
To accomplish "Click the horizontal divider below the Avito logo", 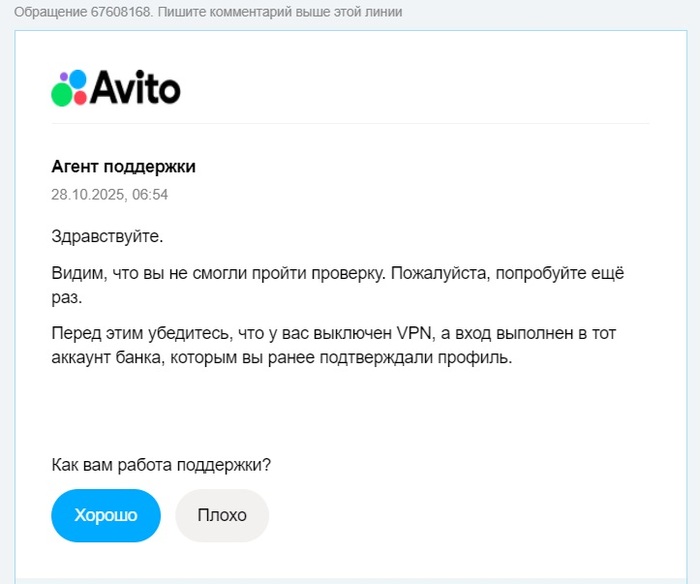I will tap(350, 123).
